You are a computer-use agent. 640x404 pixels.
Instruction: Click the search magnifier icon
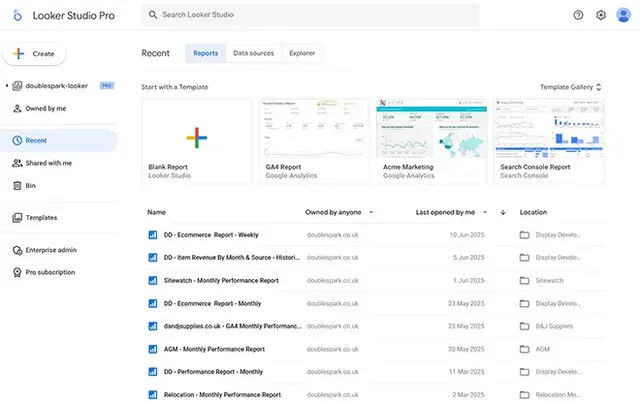coord(153,15)
